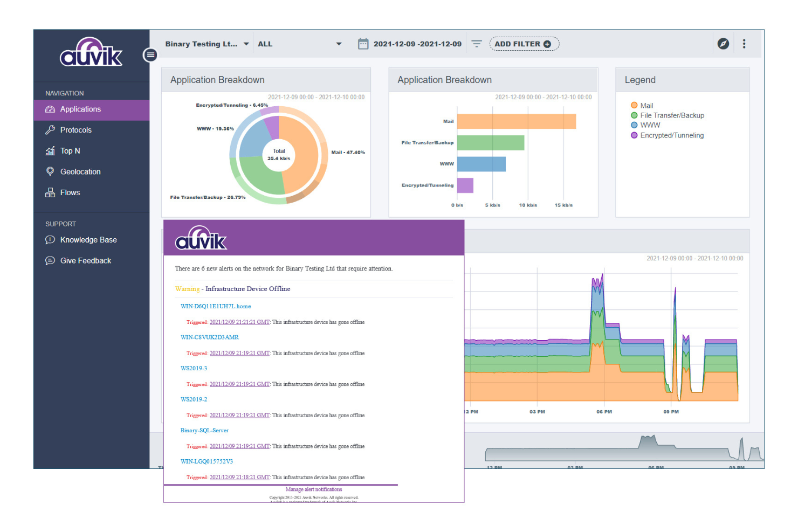The image size is (798, 532).
Task: Click the ADD FILTER button
Action: [524, 44]
